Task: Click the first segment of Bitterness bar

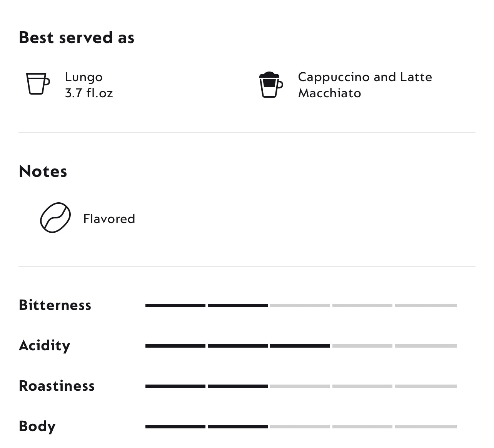Action: 175,305
